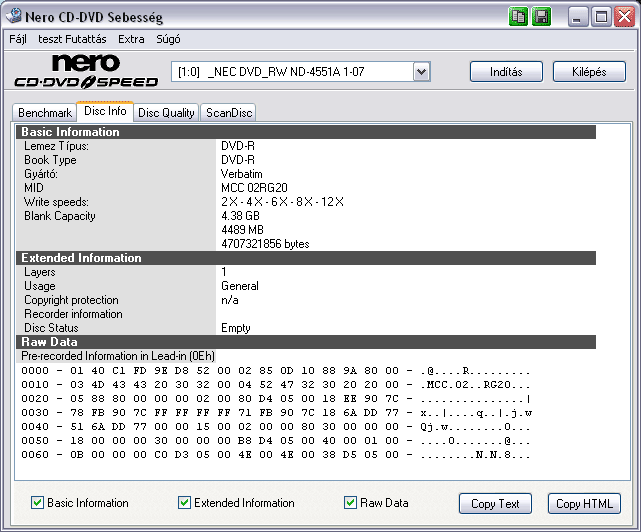
Task: Click the Raw Data section header
Action: (x=306, y=342)
